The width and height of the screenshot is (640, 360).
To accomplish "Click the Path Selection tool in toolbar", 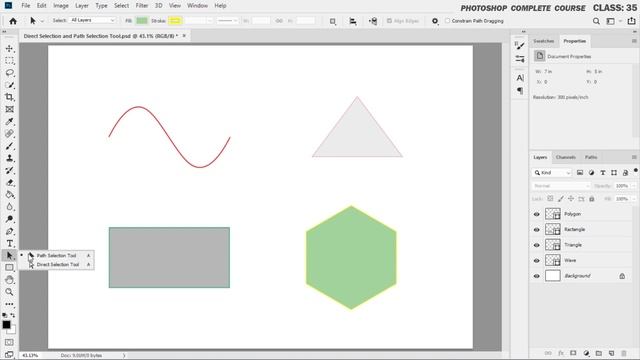I will click(9, 256).
